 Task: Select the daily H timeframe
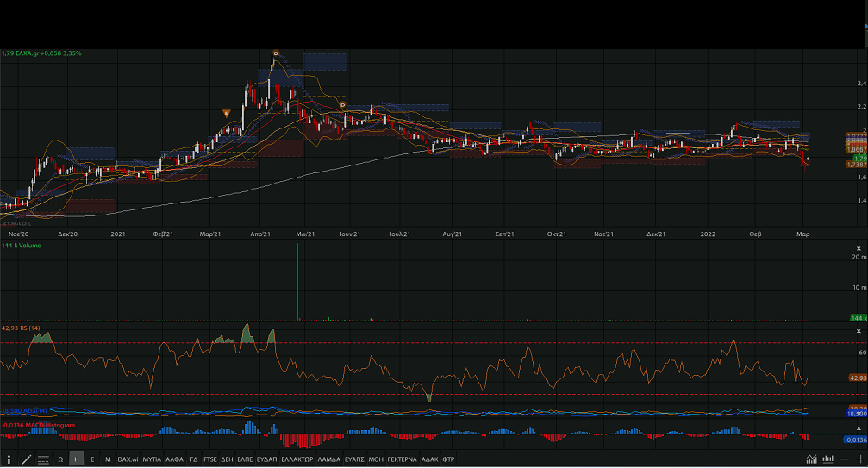(x=77, y=460)
